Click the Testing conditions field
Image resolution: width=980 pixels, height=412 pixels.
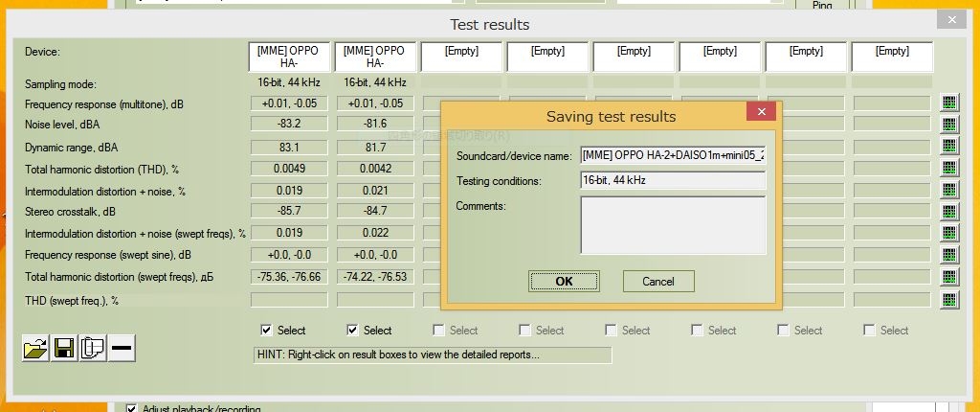673,180
